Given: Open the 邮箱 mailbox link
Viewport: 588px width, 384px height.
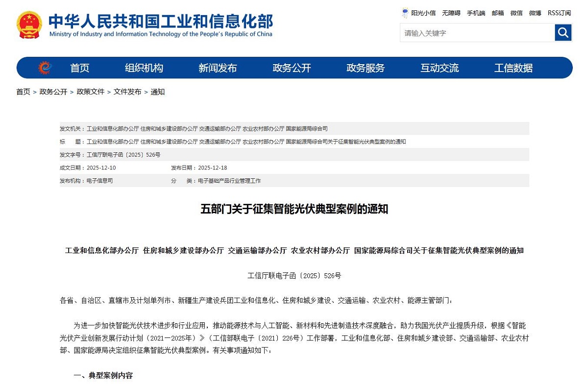Looking at the screenshot, I should pyautogui.click(x=497, y=13).
